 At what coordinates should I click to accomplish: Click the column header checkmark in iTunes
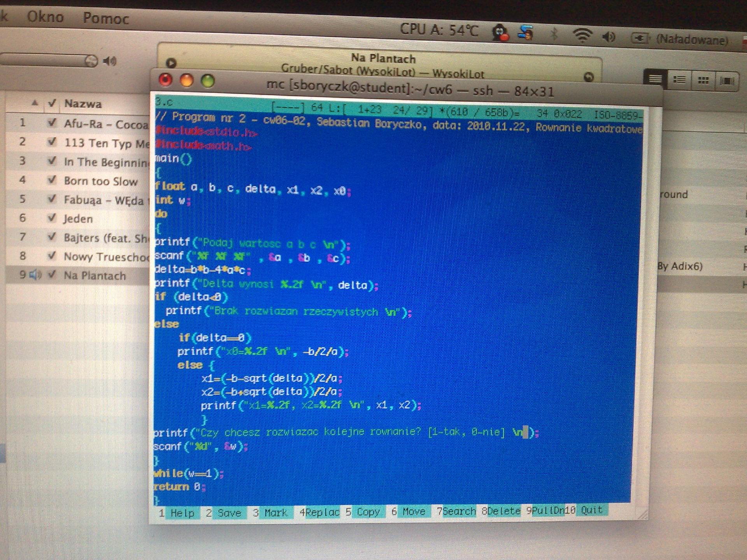(52, 103)
